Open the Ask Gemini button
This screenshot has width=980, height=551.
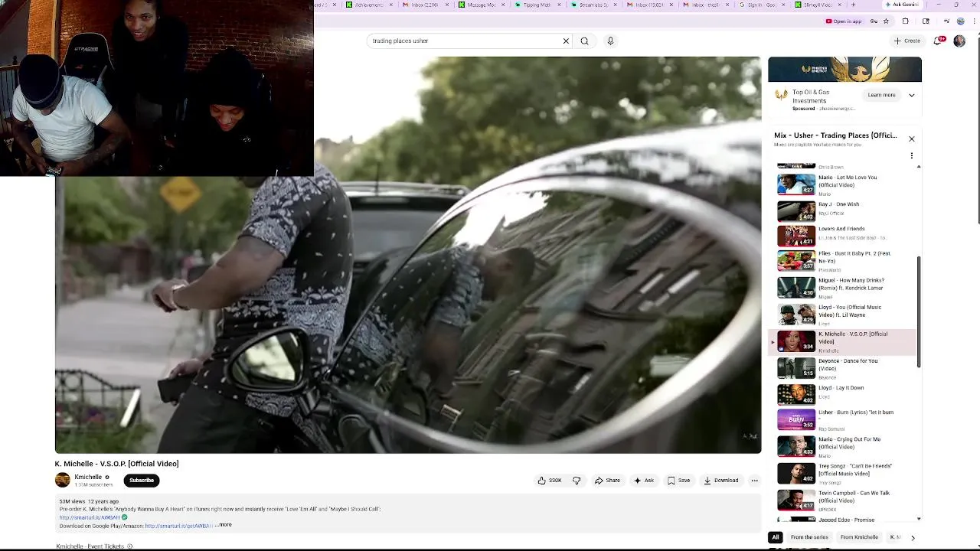coord(902,5)
